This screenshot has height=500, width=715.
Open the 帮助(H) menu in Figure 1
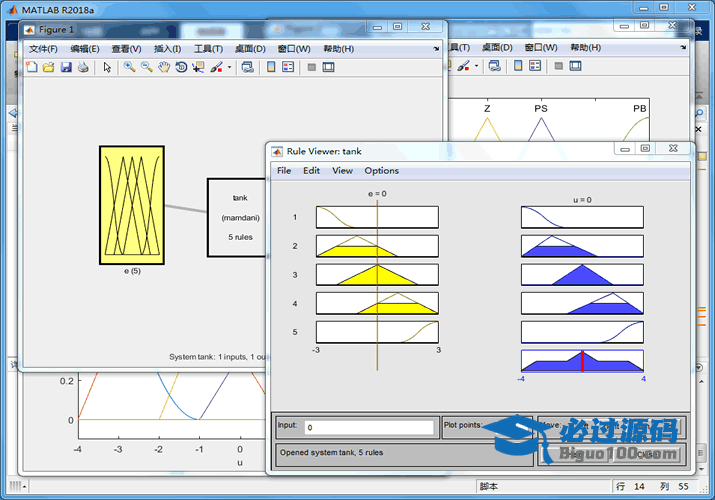(x=338, y=49)
